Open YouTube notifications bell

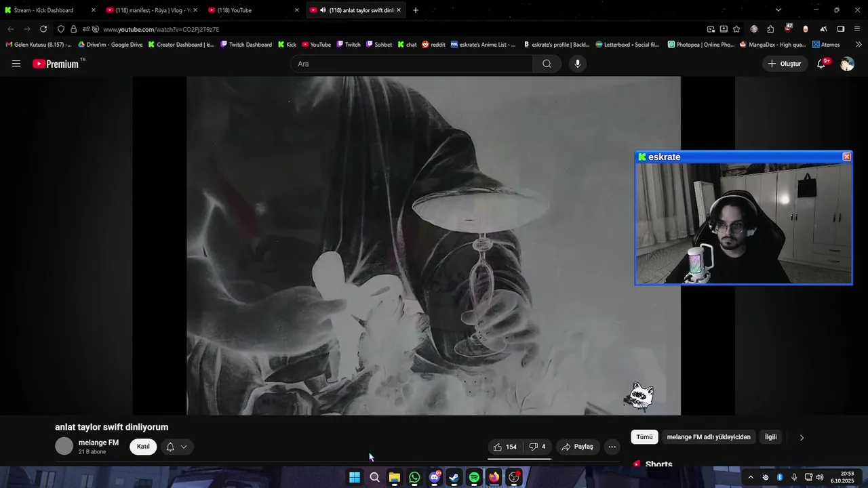(821, 64)
